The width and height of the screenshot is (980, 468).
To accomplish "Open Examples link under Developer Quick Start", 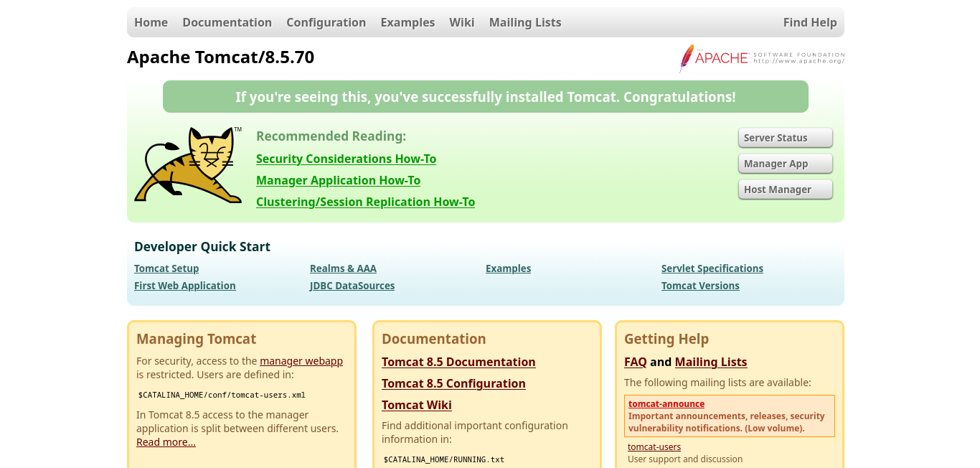I will pos(508,268).
